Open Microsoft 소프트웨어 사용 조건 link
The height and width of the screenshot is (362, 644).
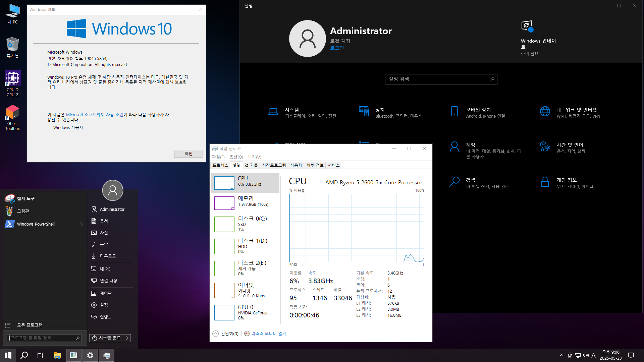pos(95,115)
